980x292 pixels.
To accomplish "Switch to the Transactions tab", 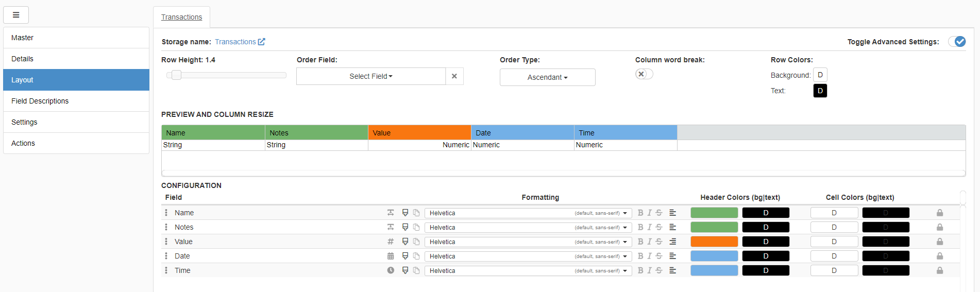I will pos(181,17).
